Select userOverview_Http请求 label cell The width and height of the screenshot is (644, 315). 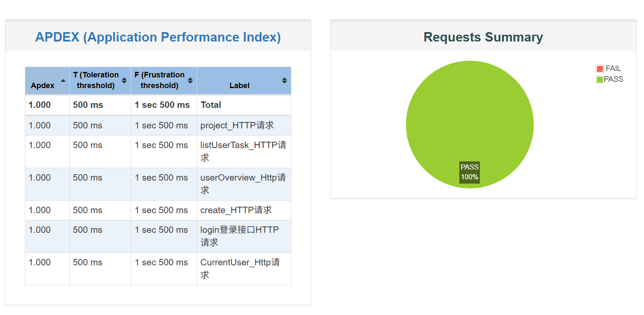pyautogui.click(x=244, y=184)
